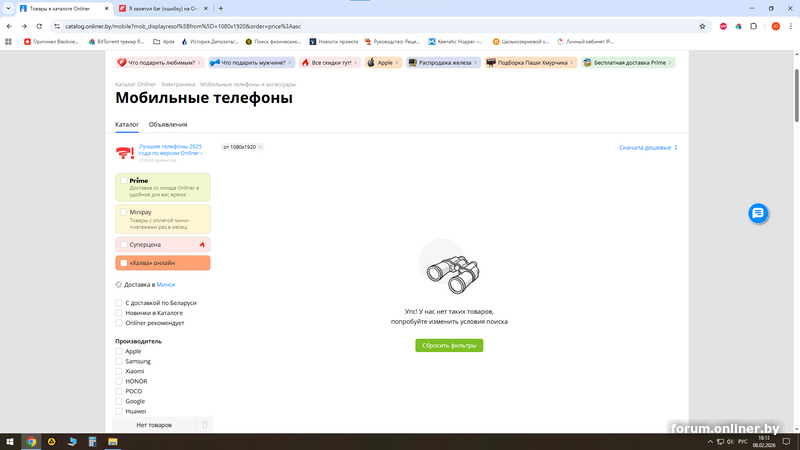Image resolution: width=800 pixels, height=450 pixels.
Task: Open the browser profile avatar
Action: (x=776, y=26)
